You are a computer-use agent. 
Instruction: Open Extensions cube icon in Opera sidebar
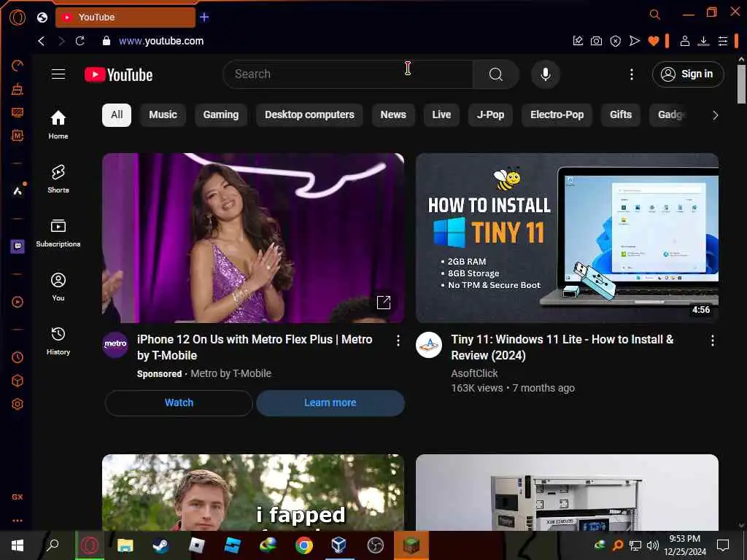point(18,381)
